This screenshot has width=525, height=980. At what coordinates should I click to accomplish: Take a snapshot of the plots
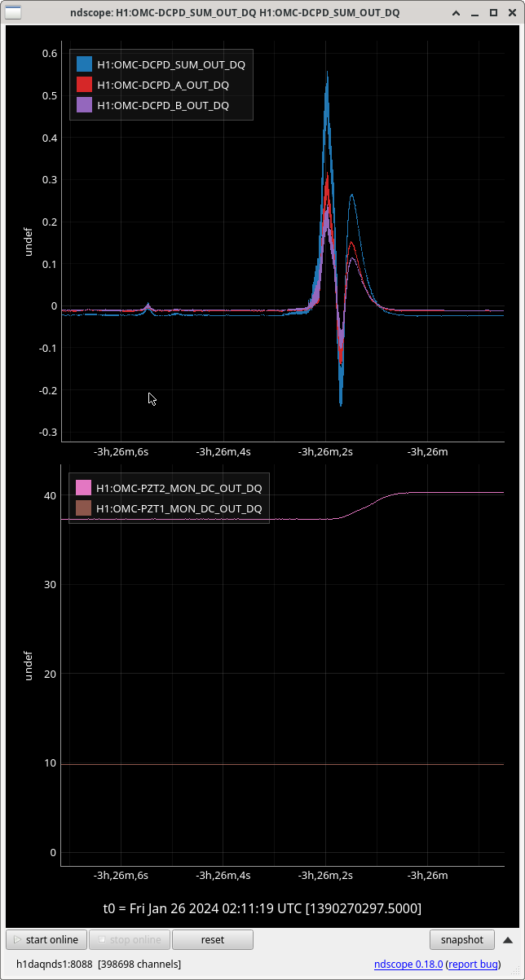click(462, 939)
